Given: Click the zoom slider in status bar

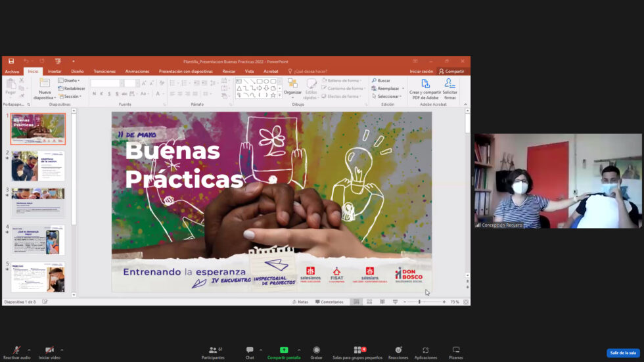Looking at the screenshot, I should point(420,302).
